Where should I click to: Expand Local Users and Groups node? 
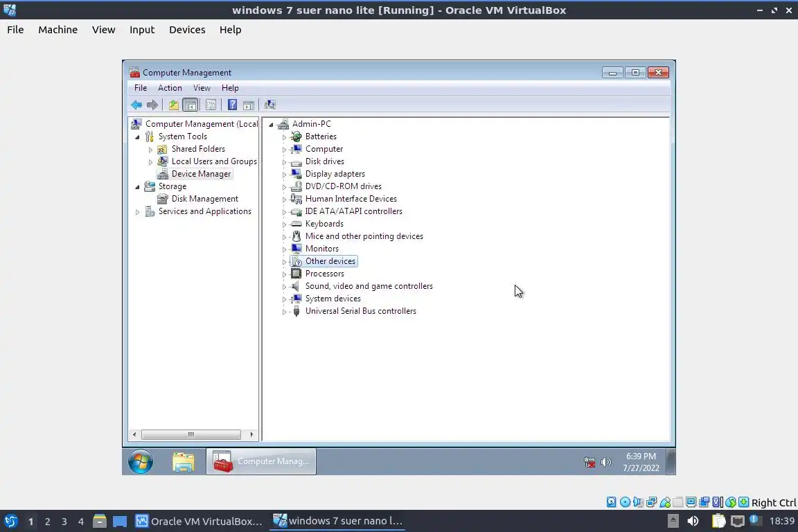150,162
